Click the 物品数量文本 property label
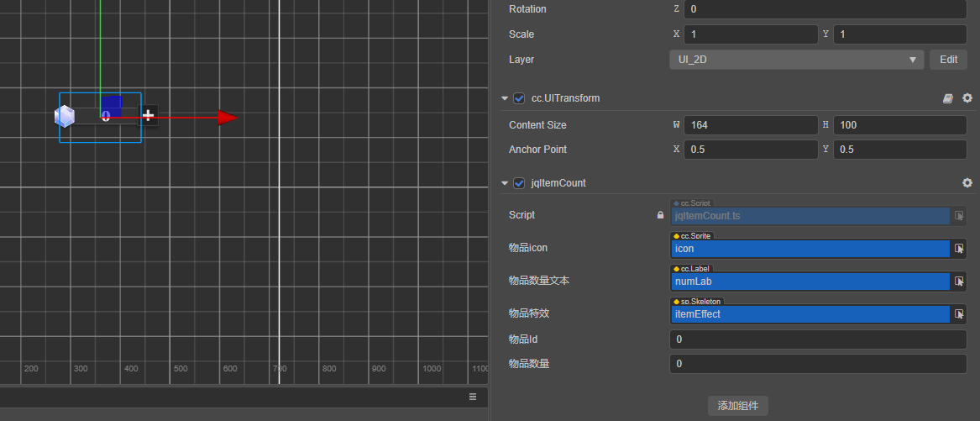The width and height of the screenshot is (980, 421). (x=539, y=281)
